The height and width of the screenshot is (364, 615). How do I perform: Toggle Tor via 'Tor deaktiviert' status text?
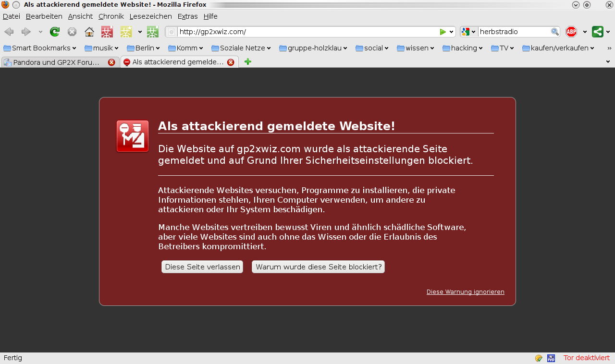(586, 358)
